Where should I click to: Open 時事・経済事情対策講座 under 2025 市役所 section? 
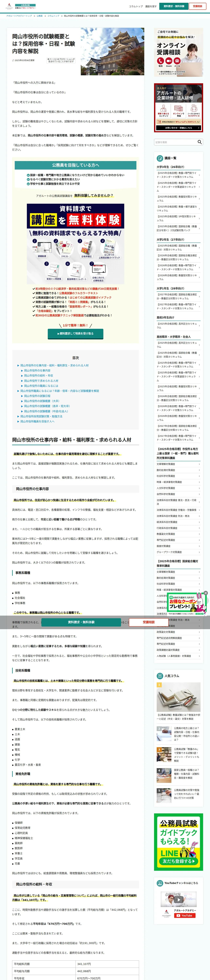click(x=178, y=482)
